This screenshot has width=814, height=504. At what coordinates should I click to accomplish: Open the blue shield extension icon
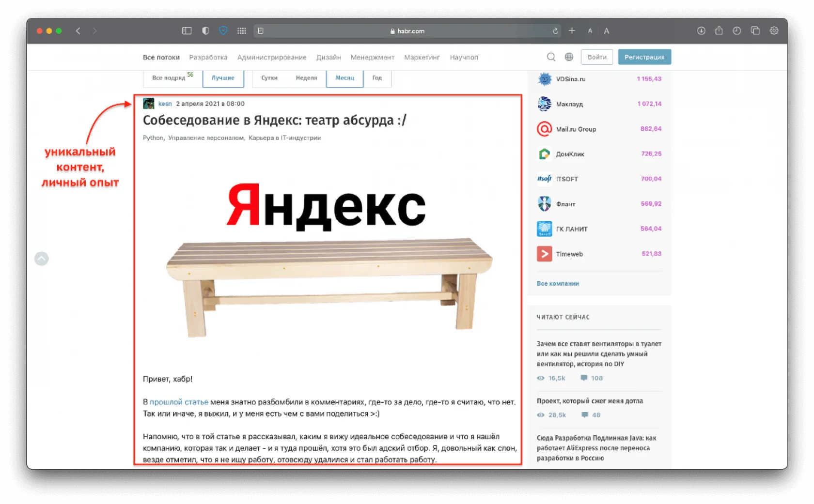click(x=223, y=31)
